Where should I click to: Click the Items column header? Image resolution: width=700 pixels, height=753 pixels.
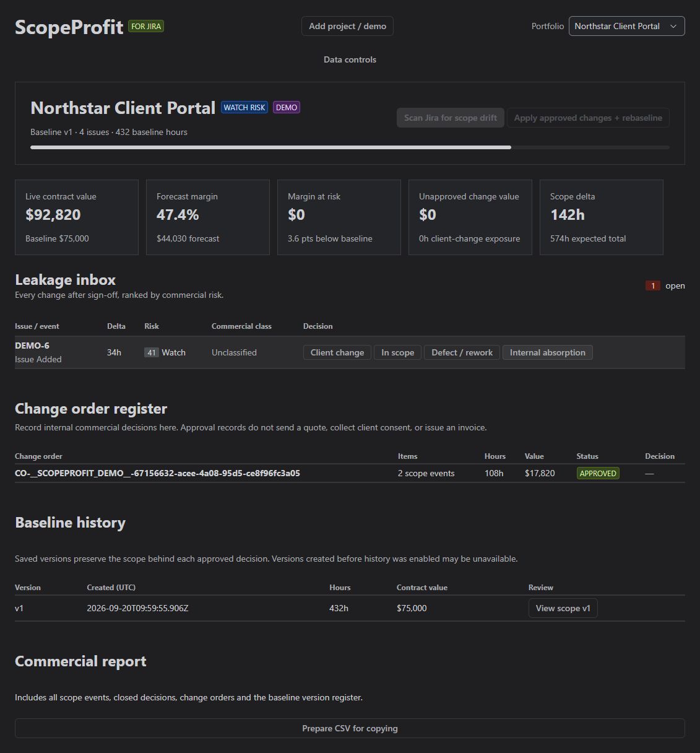tap(407, 456)
